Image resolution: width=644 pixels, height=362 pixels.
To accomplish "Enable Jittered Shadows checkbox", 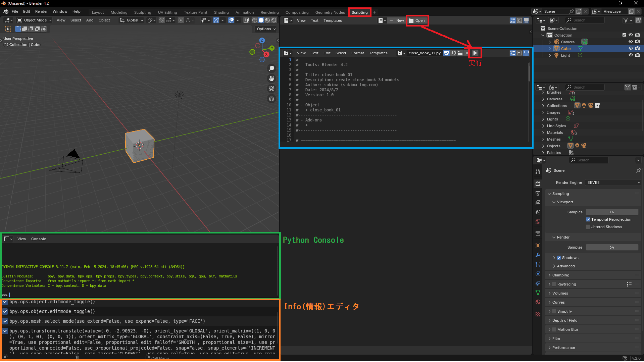I will point(588,227).
